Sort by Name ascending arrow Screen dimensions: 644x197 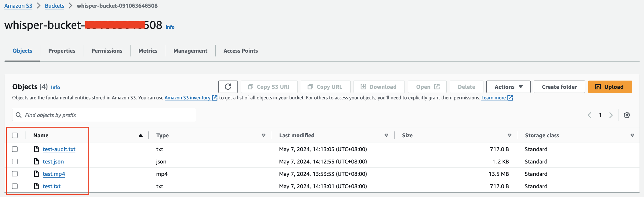141,135
